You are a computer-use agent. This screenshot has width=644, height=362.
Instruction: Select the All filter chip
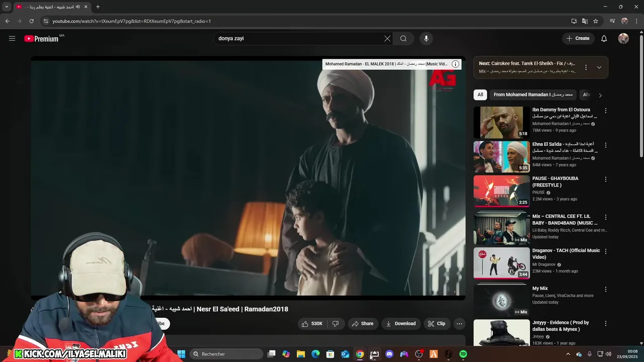click(480, 95)
